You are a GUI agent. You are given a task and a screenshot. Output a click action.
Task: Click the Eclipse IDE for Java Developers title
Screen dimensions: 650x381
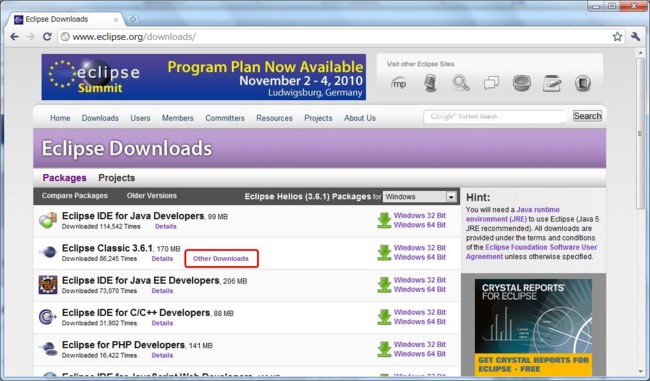pos(133,216)
